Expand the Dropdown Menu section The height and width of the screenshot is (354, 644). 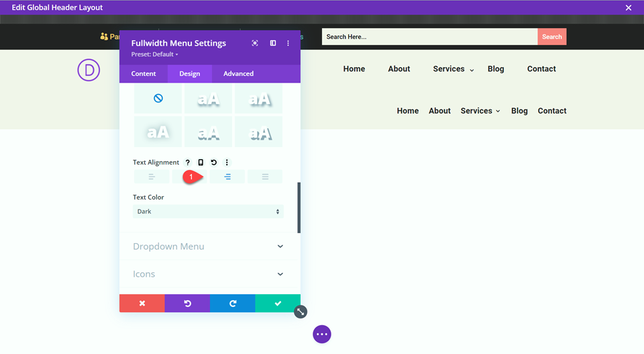(x=208, y=247)
